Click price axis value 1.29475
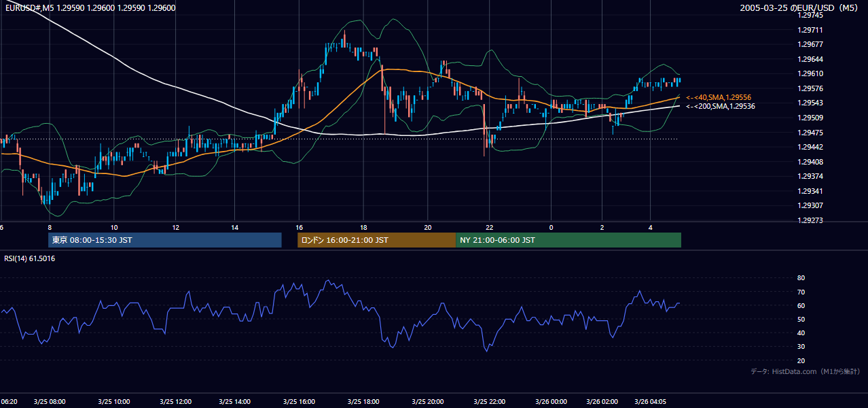 [810, 133]
